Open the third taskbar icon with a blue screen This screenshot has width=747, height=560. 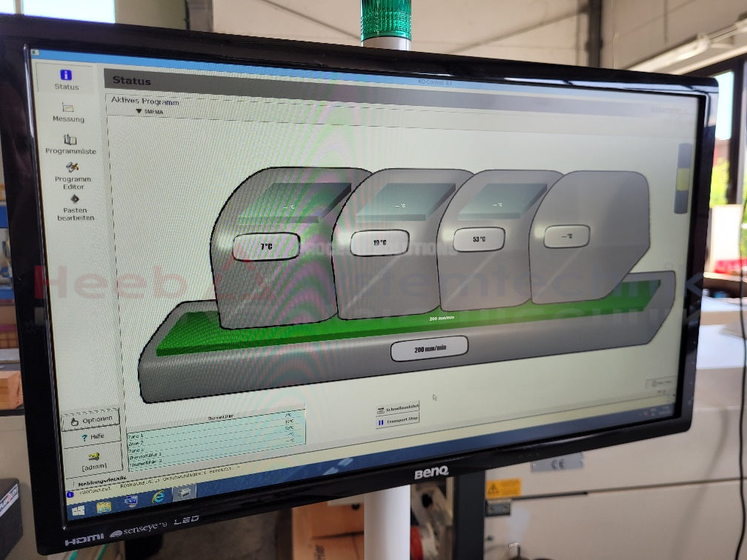coord(130,502)
